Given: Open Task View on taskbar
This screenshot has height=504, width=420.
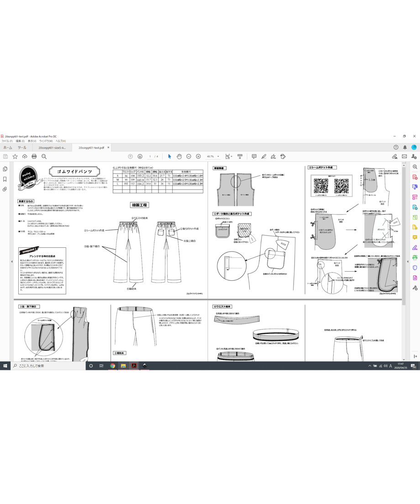Looking at the screenshot, I should (101, 366).
